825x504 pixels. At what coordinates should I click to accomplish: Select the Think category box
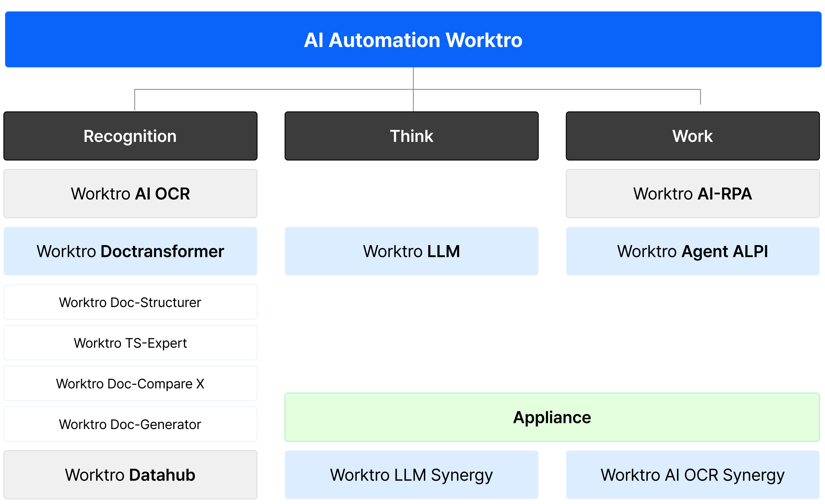click(411, 136)
